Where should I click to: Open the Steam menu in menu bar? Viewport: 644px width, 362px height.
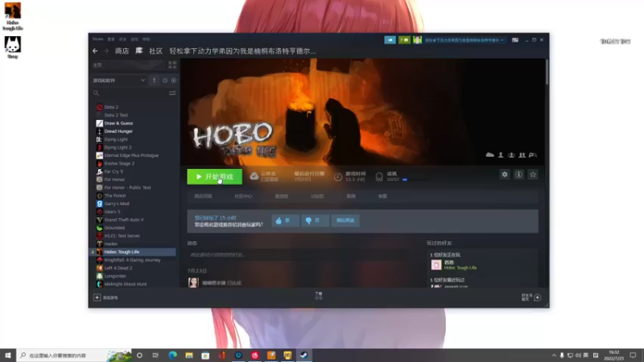tap(97, 39)
